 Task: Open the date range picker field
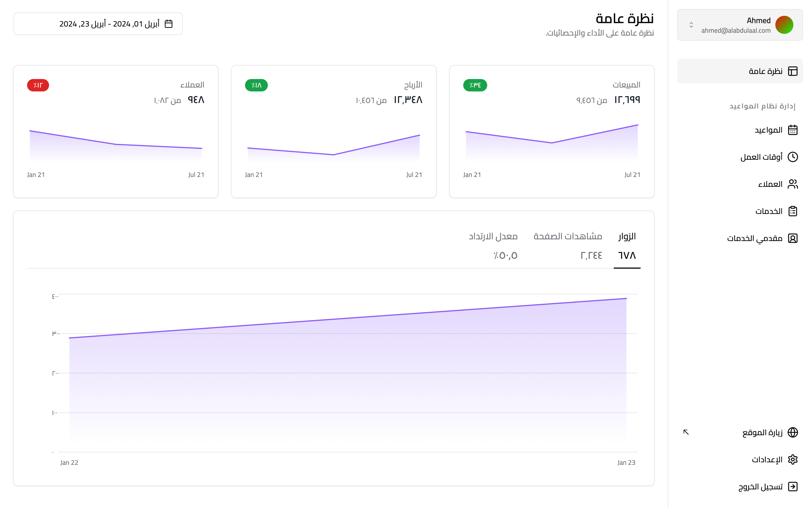pyautogui.click(x=98, y=24)
